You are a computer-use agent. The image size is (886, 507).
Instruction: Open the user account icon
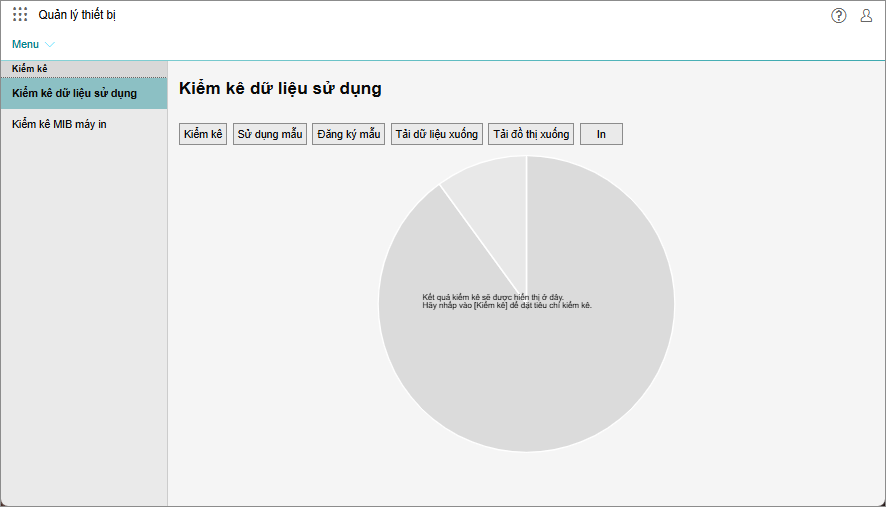866,15
